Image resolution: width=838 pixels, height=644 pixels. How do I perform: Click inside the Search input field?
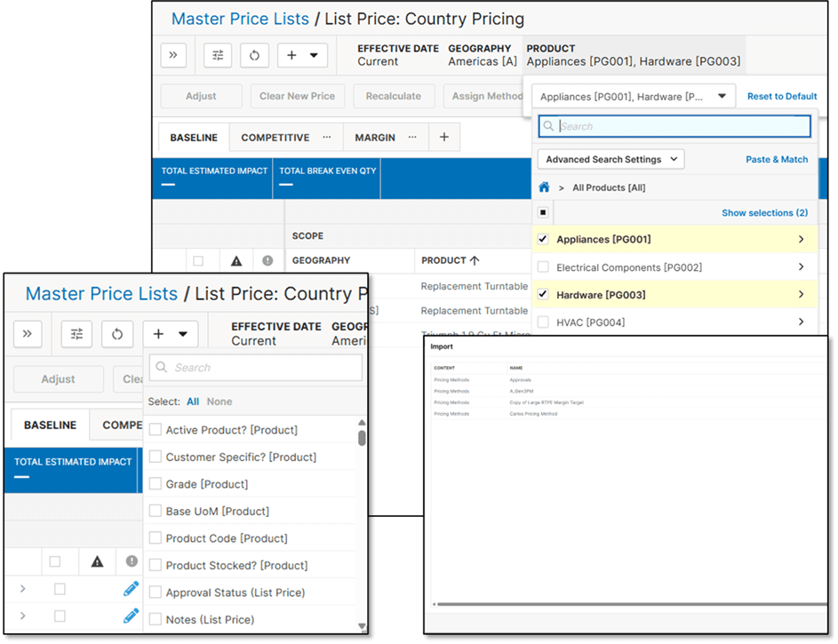click(258, 367)
